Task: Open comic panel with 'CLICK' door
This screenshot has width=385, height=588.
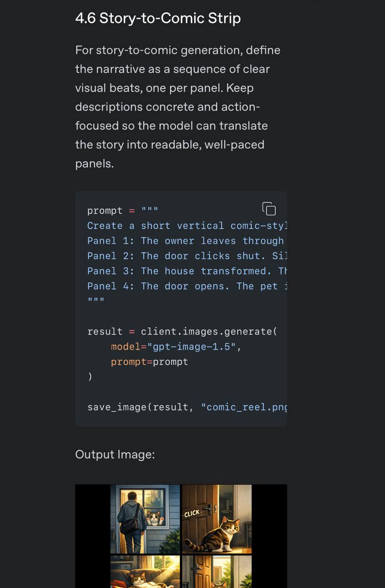Action: 217,519
